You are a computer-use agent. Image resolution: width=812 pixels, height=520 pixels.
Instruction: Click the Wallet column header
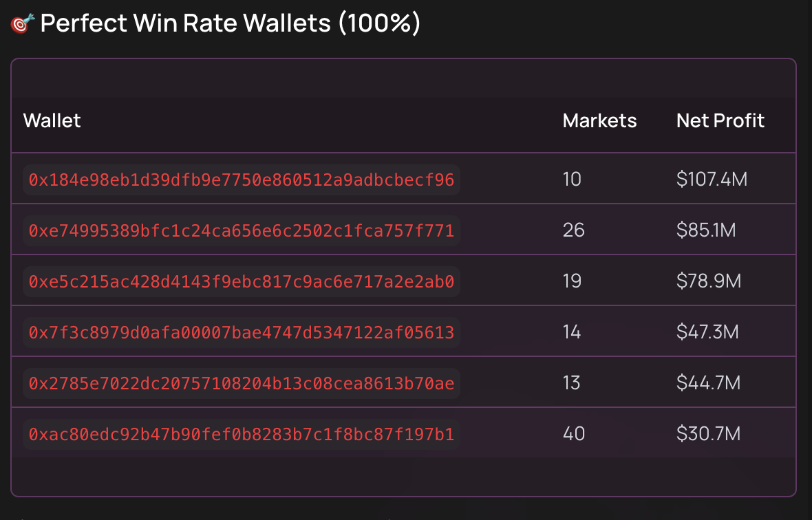(x=52, y=121)
